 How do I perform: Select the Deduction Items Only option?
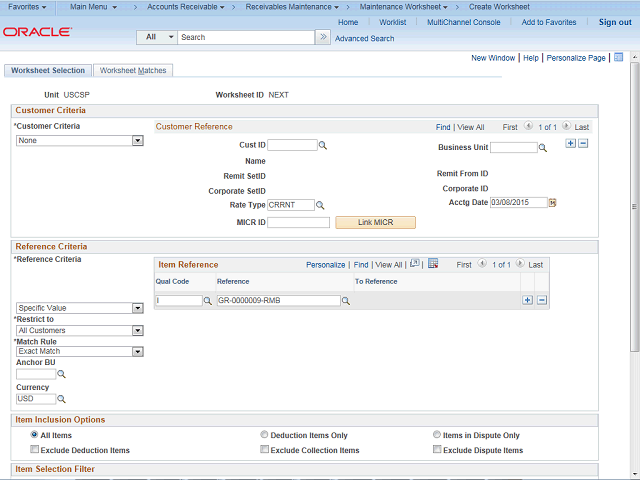coord(264,435)
